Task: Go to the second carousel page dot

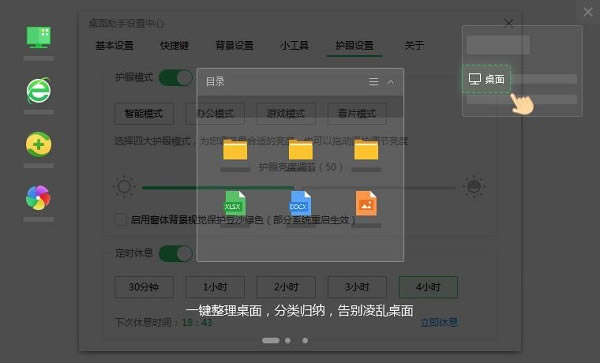Action: point(288,340)
